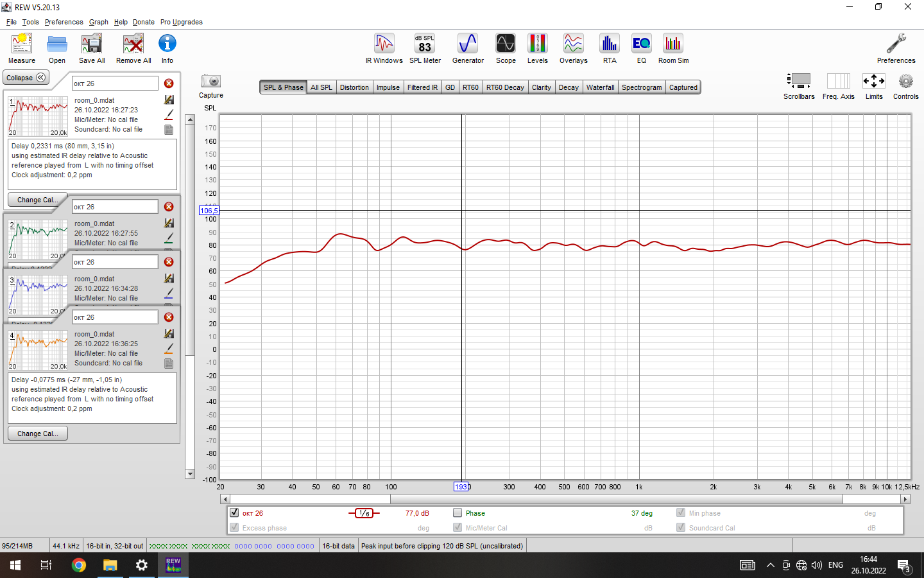Change trace colour of measurement 1

coord(169,115)
